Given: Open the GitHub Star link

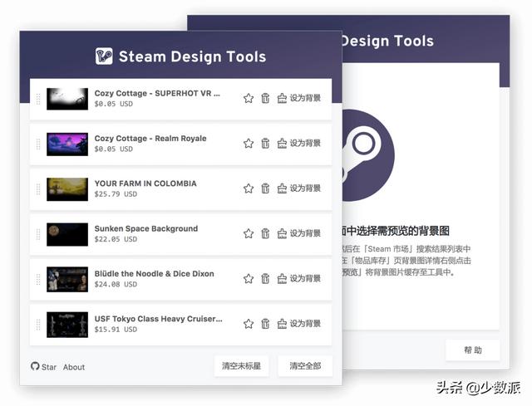Looking at the screenshot, I should click(44, 367).
